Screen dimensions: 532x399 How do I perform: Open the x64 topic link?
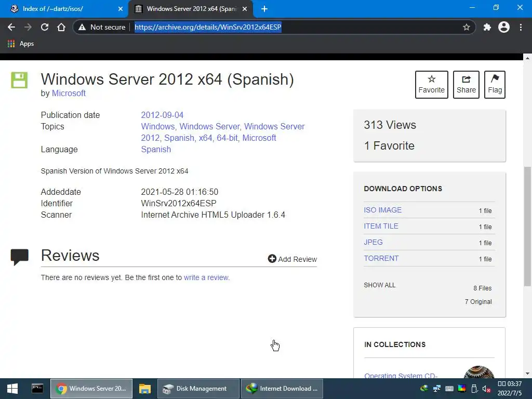pyautogui.click(x=205, y=138)
